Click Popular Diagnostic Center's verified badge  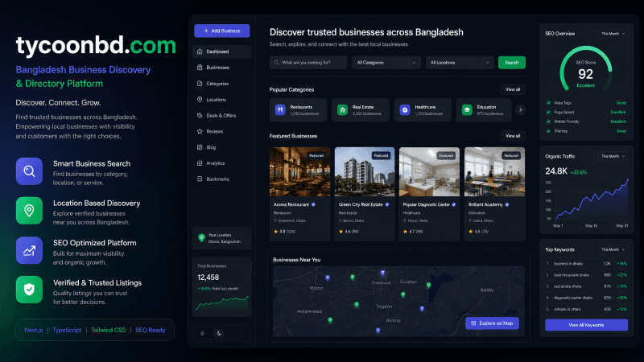454,204
